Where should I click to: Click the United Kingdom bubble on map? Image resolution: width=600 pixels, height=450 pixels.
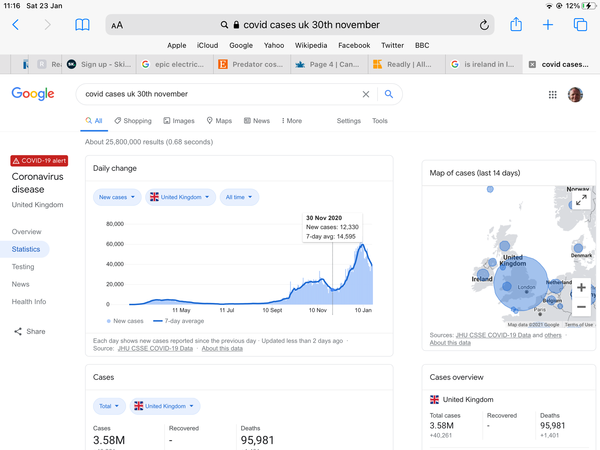coord(520,283)
